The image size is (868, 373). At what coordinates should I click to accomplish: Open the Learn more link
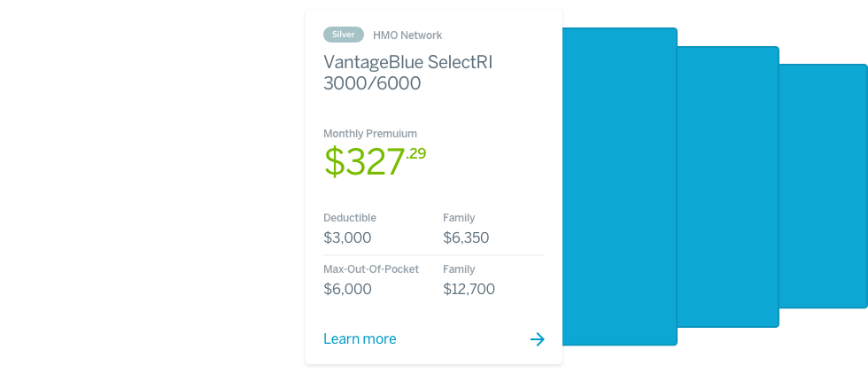[x=360, y=338]
